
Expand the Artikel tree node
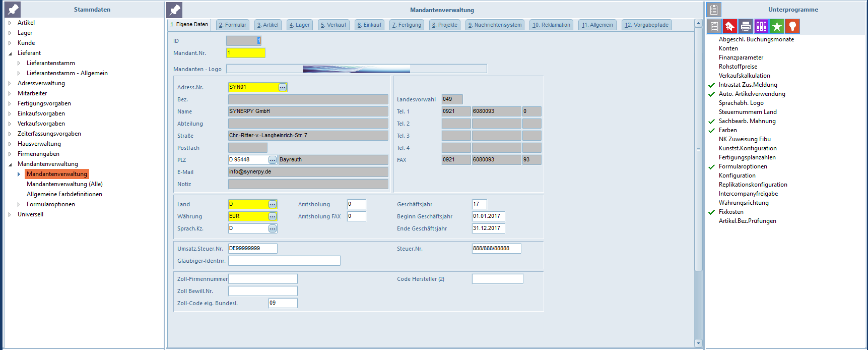(10, 23)
